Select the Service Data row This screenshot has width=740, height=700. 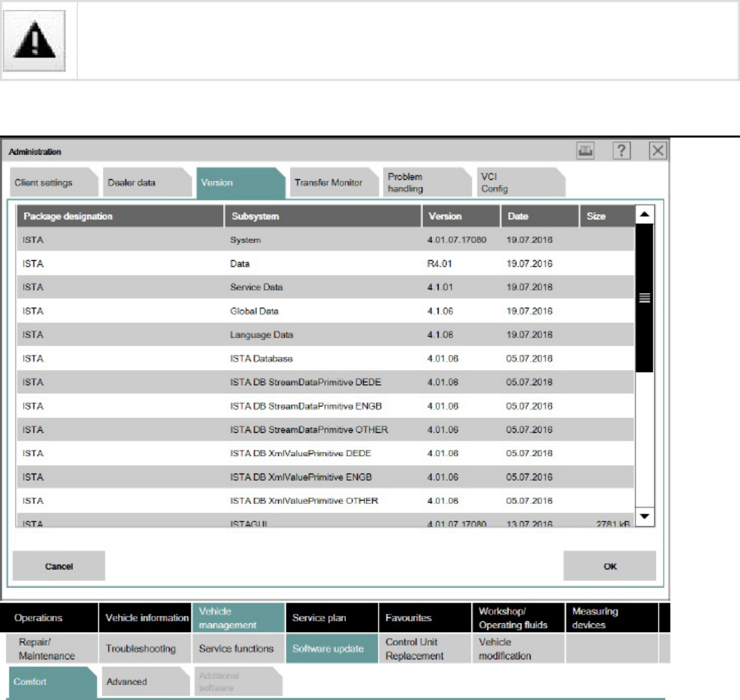(325, 287)
